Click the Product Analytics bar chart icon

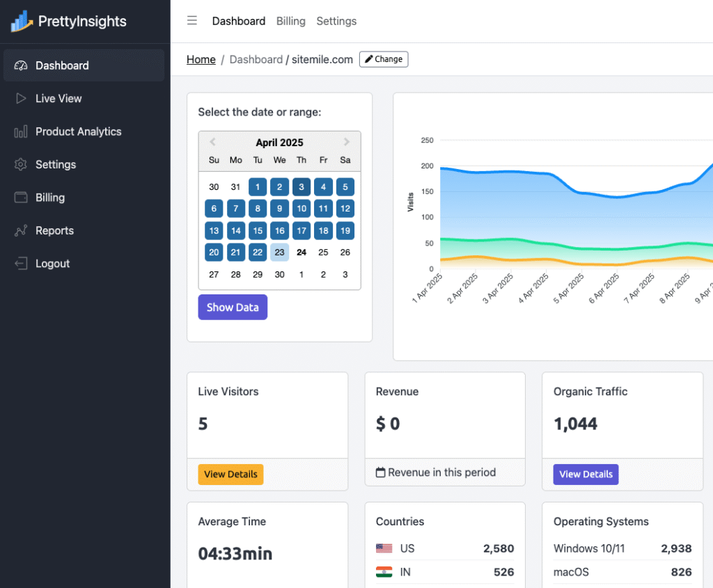pos(21,132)
